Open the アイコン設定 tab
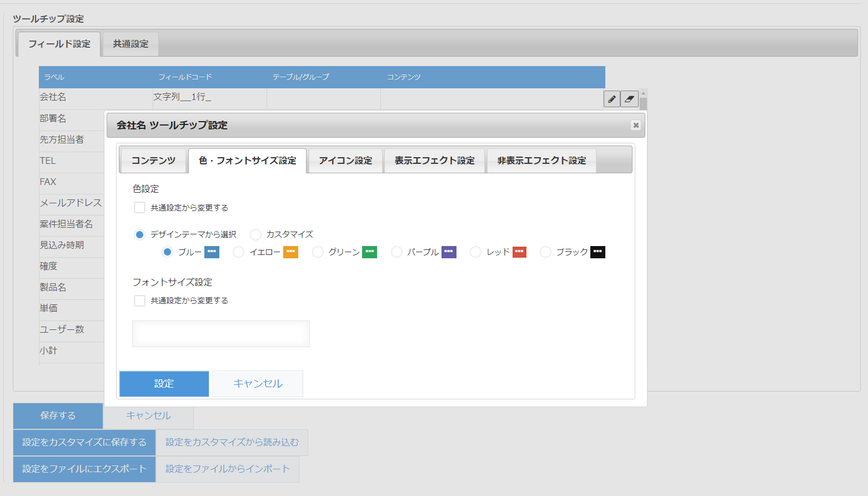 pyautogui.click(x=345, y=160)
